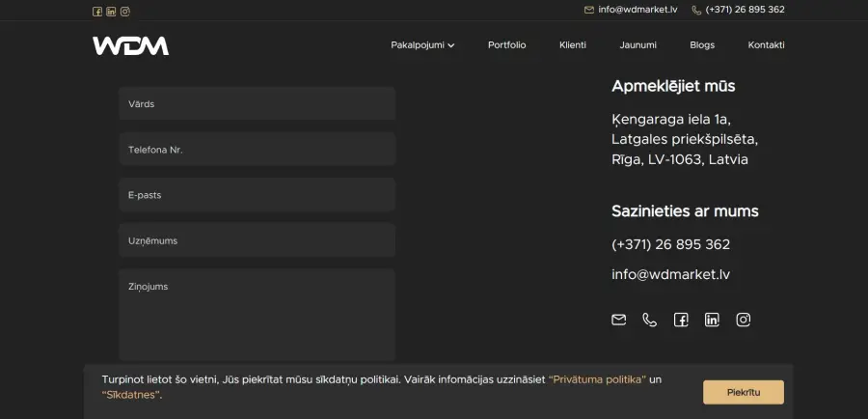
Task: Click the Piekrītu cookie button
Action: (x=744, y=392)
